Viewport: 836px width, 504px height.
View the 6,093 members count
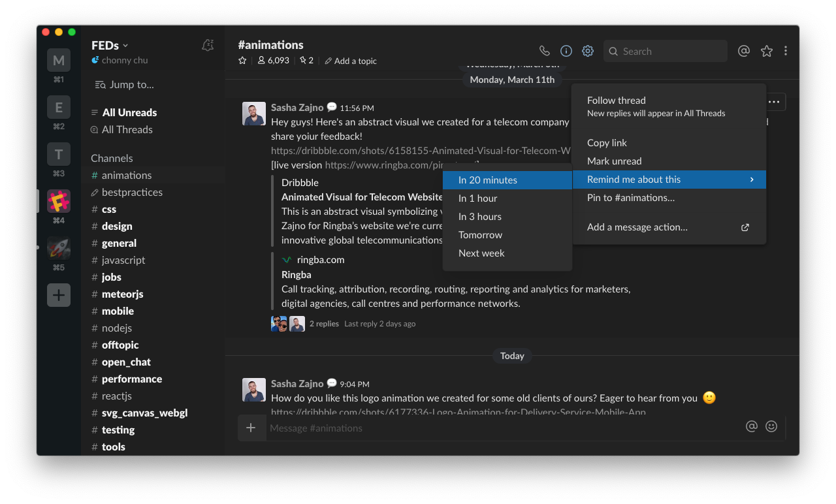point(274,61)
